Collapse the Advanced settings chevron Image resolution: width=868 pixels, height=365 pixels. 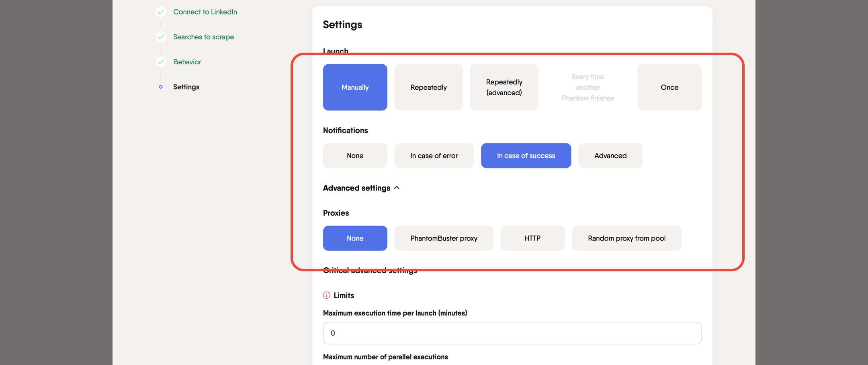pos(397,188)
